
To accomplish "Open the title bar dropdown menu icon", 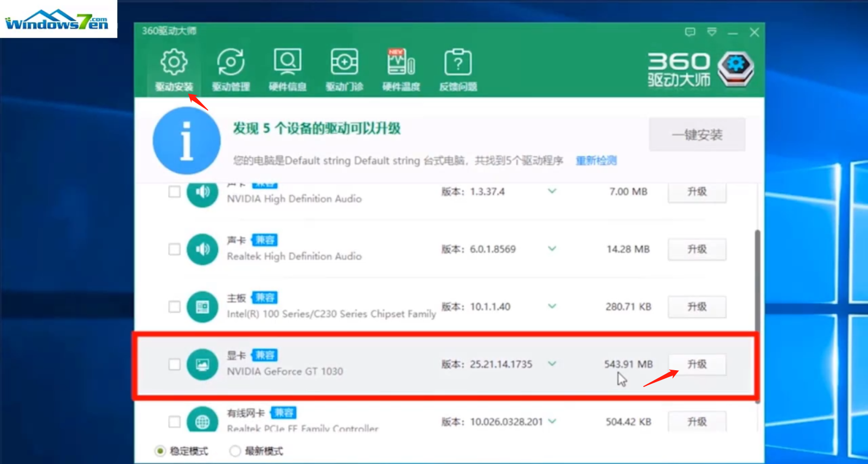I will pyautogui.click(x=712, y=32).
